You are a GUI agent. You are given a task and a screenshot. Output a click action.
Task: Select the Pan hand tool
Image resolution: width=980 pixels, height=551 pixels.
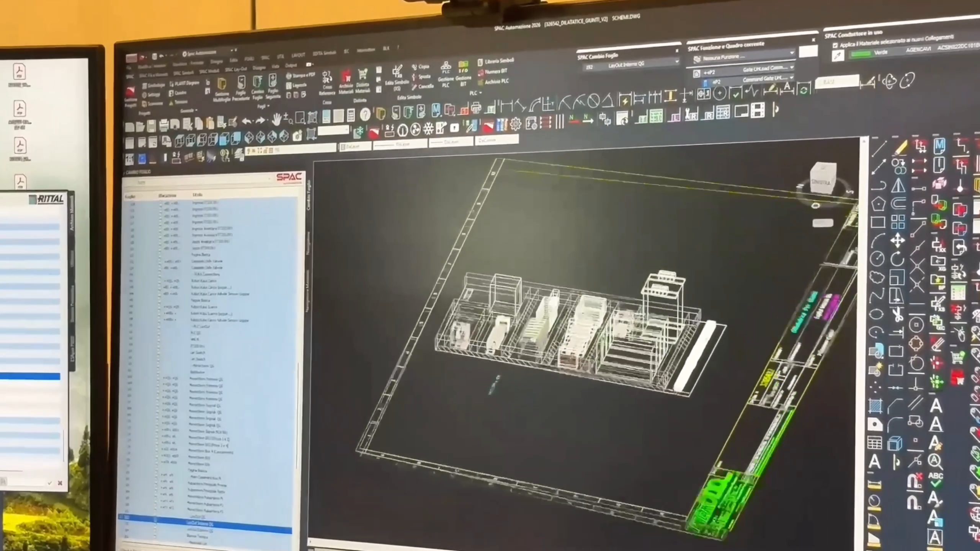pos(276,120)
